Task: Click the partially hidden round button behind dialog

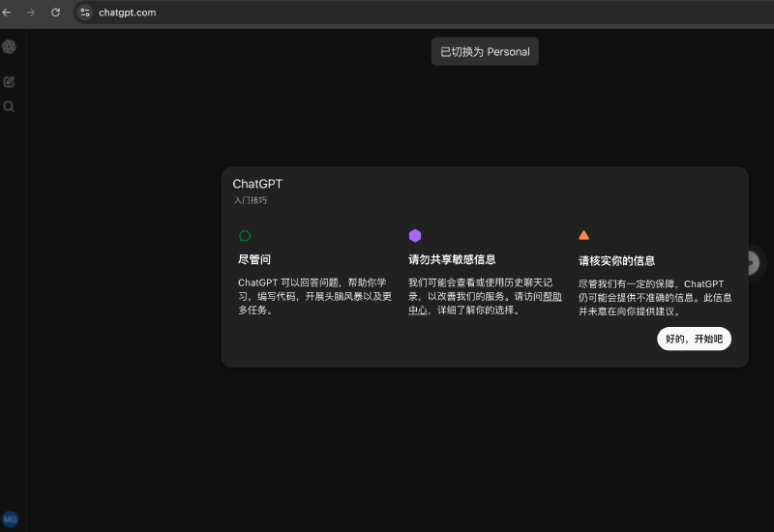Action: click(752, 263)
